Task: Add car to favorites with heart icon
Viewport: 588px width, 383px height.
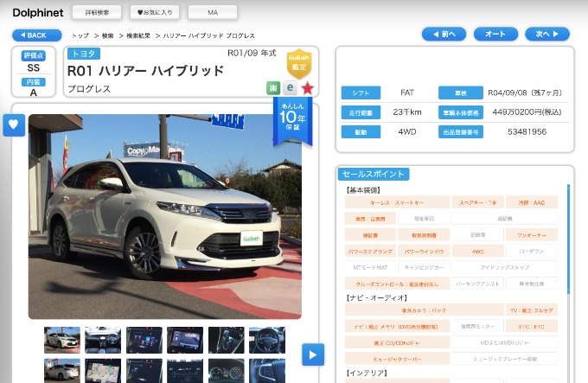Action: pyautogui.click(x=14, y=124)
